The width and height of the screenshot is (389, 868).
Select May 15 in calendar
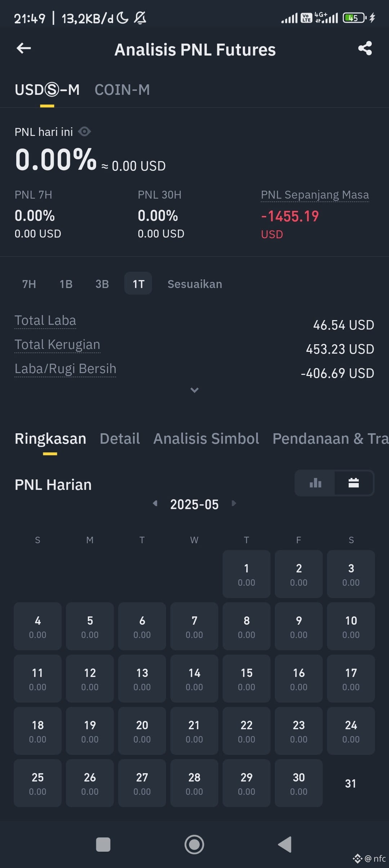pos(246,678)
